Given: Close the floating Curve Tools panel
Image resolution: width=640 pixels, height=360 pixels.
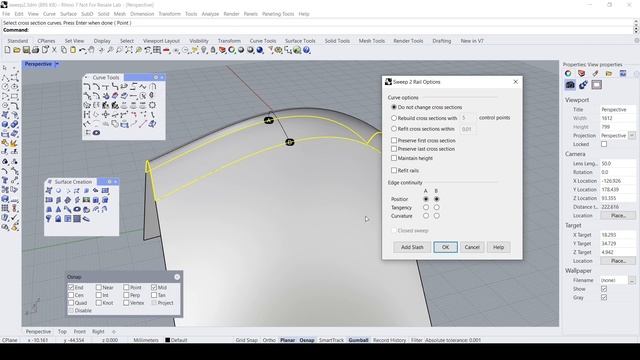Looking at the screenshot, I should click(x=162, y=77).
